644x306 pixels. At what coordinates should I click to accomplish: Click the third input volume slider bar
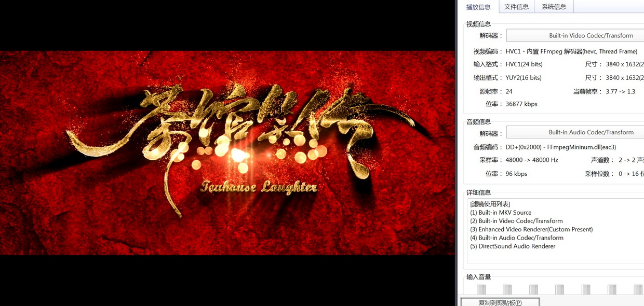tap(533, 289)
